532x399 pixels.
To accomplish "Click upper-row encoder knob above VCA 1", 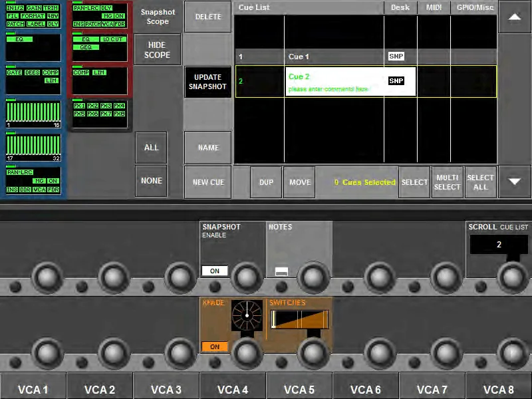I will pyautogui.click(x=47, y=277).
